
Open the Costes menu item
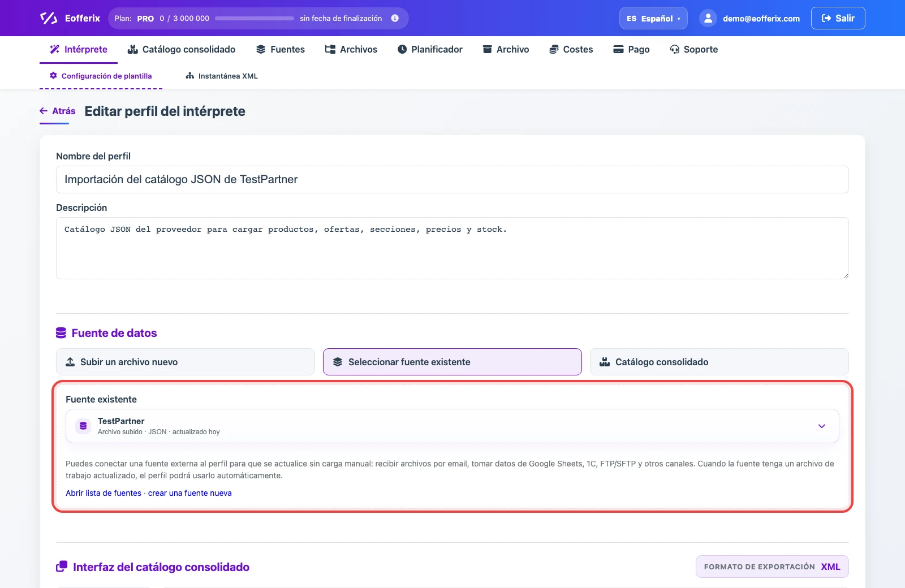571,49
